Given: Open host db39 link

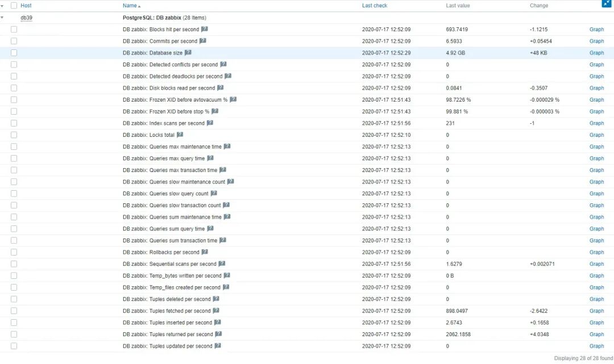Looking at the screenshot, I should pos(26,18).
